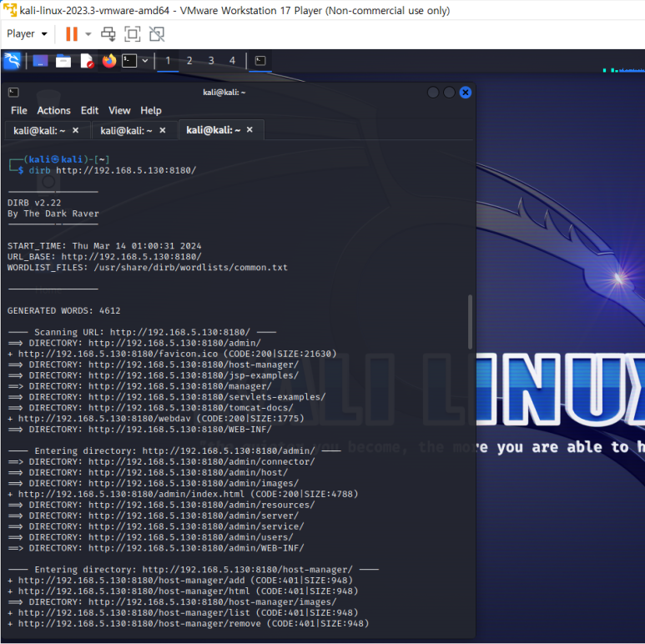Image resolution: width=645 pixels, height=644 pixels.
Task: Click the /jsp-examples/ directory line
Action: (153, 375)
